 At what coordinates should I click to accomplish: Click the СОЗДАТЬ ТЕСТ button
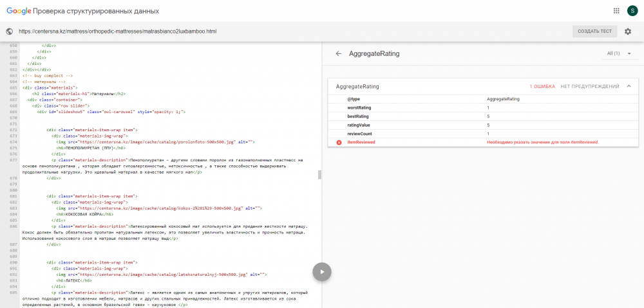(x=594, y=31)
